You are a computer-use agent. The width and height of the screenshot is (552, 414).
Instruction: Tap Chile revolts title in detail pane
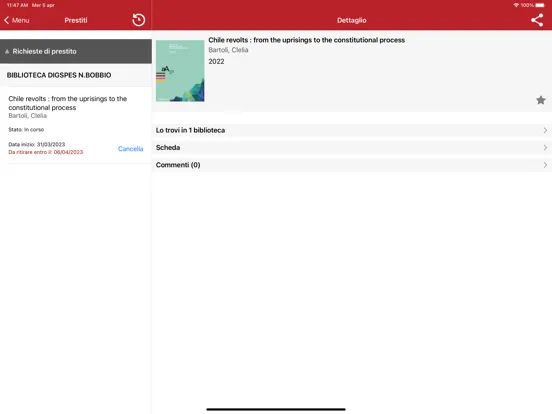pos(306,40)
